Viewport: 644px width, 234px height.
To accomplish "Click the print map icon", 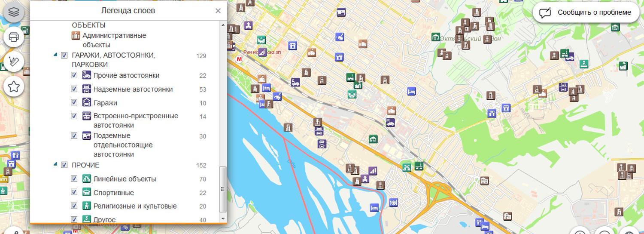I will click(x=14, y=37).
